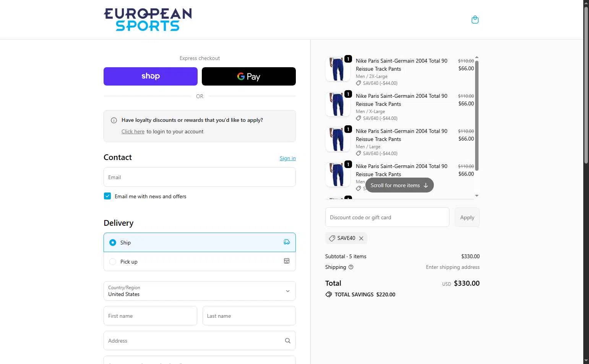Click the Men / X-Large variant text
This screenshot has width=589, height=364.
[x=370, y=112]
